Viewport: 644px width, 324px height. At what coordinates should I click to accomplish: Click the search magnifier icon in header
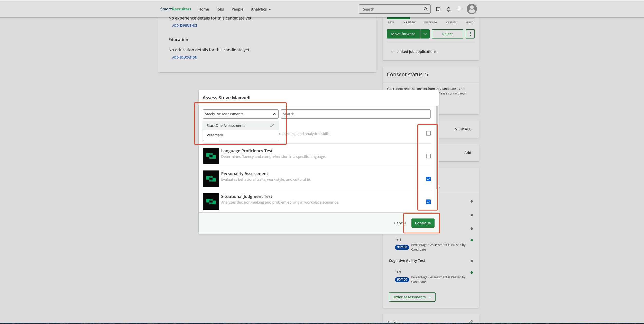[x=426, y=9]
